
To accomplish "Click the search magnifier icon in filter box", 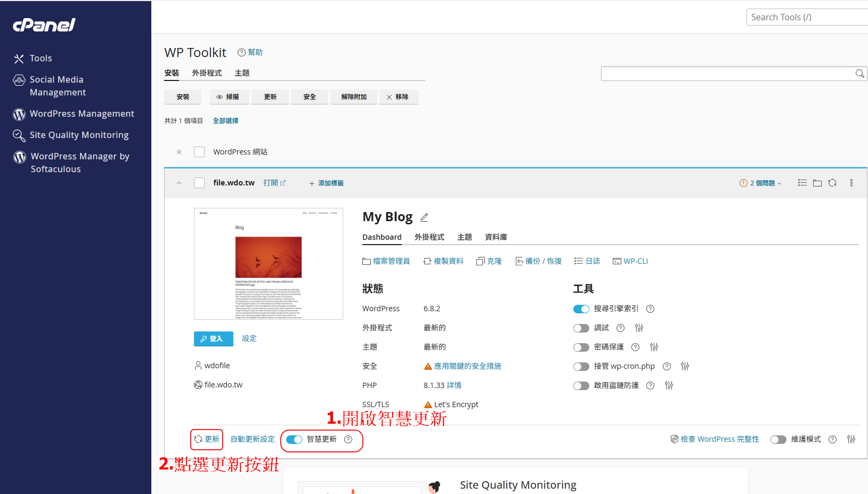I will pyautogui.click(x=859, y=74).
